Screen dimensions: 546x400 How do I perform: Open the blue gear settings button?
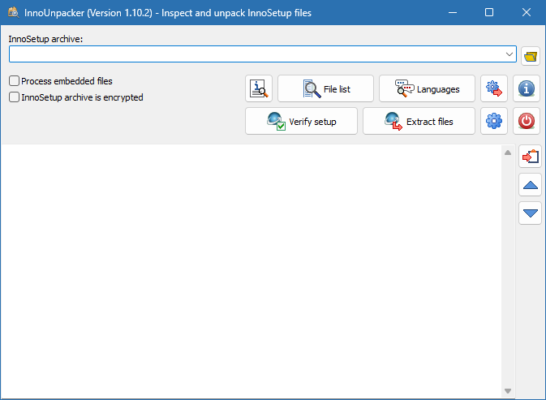point(494,121)
